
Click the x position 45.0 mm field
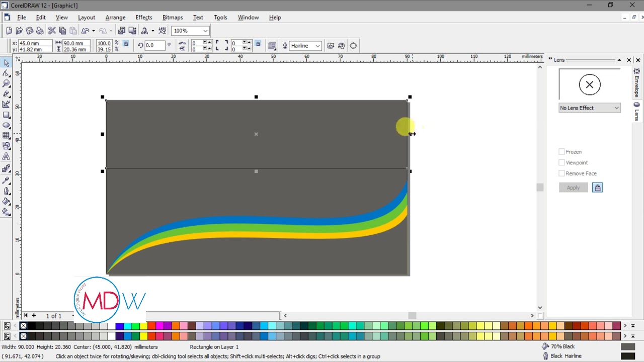tap(35, 43)
